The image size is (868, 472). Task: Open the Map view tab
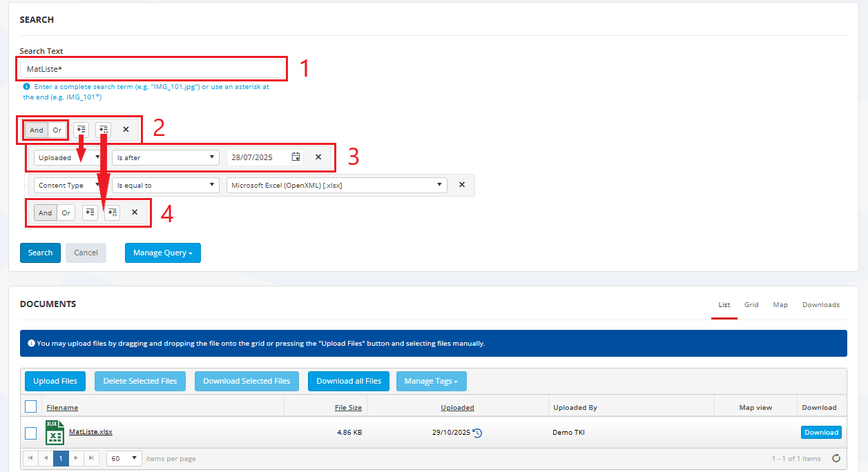pos(780,305)
